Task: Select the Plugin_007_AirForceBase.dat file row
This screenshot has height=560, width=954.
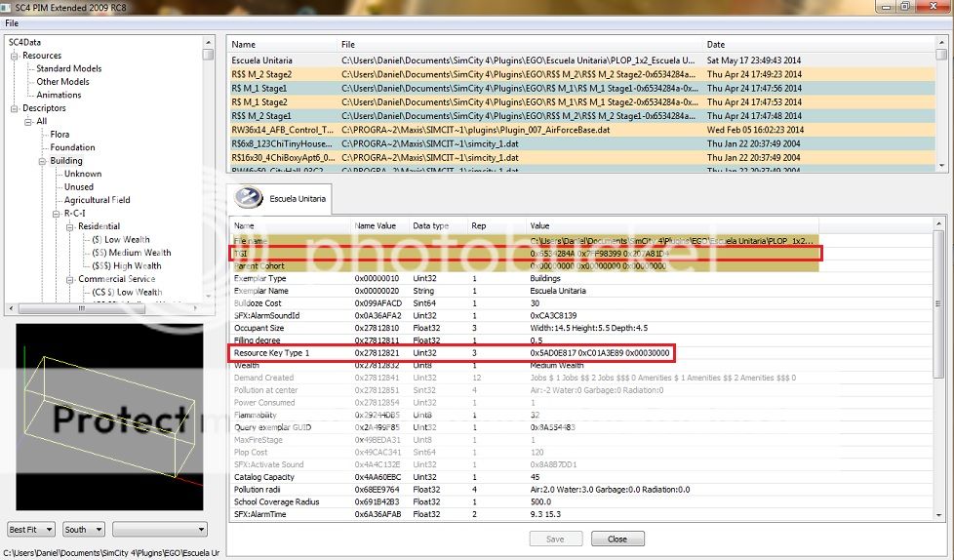Action: coord(475,129)
